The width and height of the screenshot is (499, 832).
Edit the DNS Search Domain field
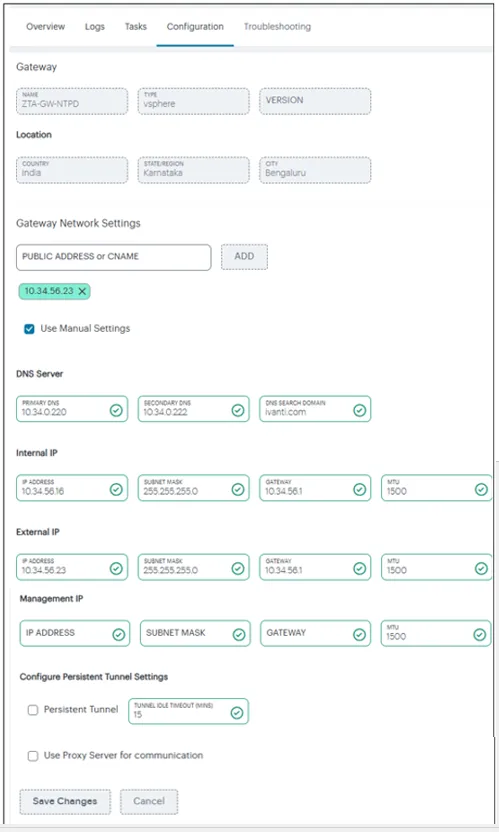point(315,409)
